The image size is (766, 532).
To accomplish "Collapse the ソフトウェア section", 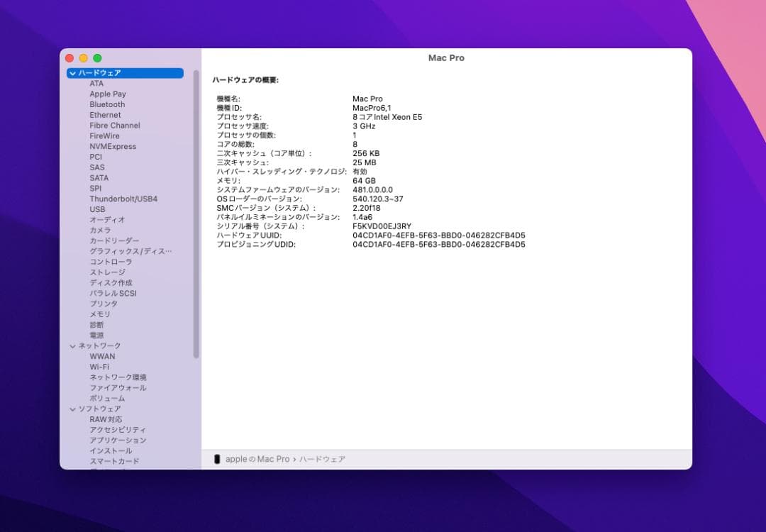I will coord(73,409).
